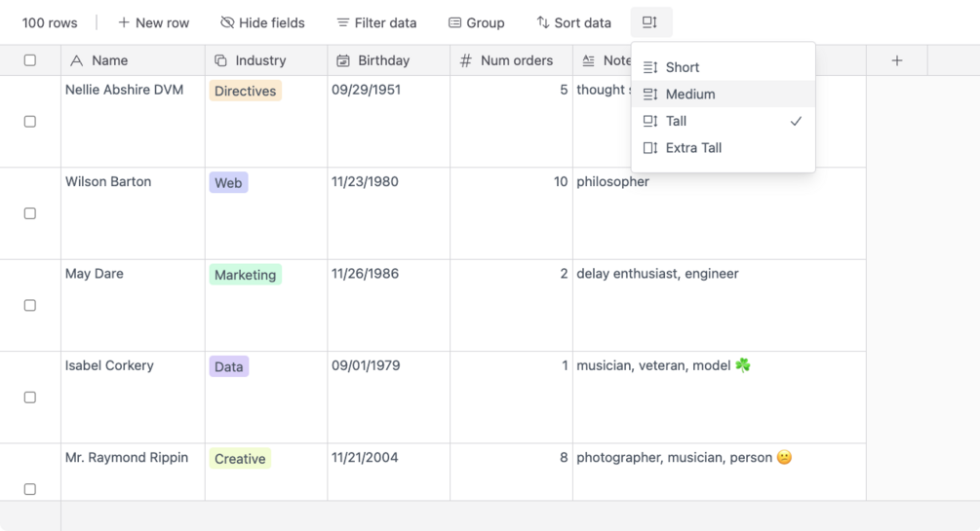Click the Num orders hash icon
Screen dimensions: 980x531
[x=466, y=60]
